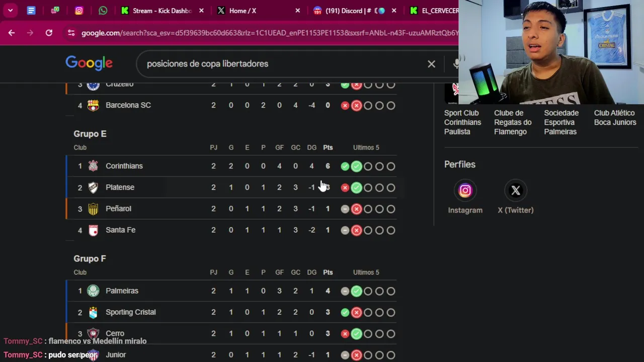644x362 pixels.
Task: Click Santa Fe's red loss marker in Ultimos 5
Action: tap(356, 230)
